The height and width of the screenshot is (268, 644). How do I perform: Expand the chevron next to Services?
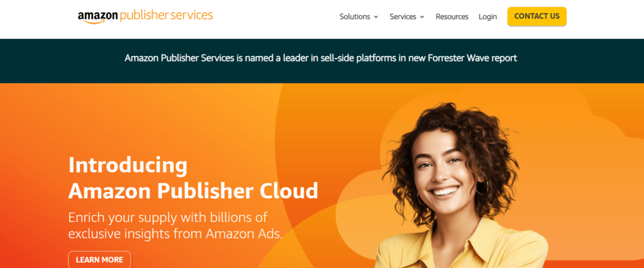[422, 17]
